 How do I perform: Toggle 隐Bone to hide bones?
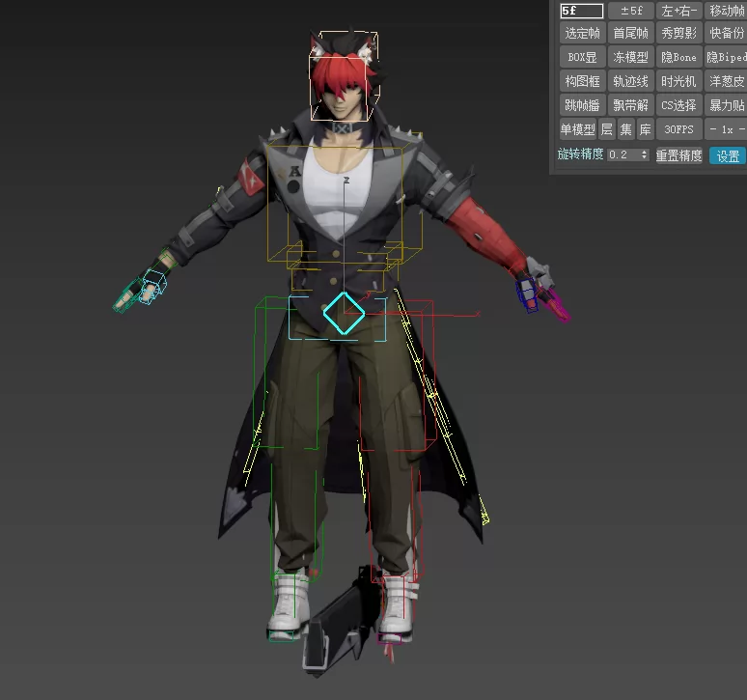pos(678,58)
